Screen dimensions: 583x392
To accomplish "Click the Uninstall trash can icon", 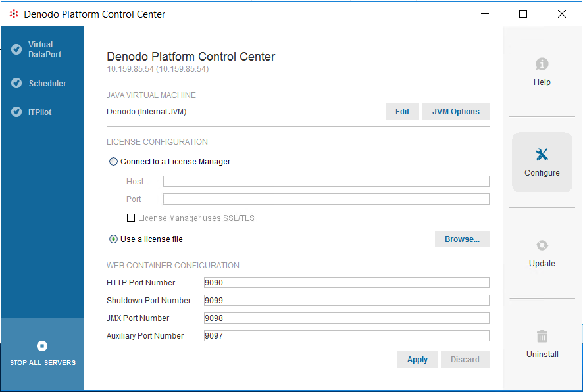I will tap(542, 336).
